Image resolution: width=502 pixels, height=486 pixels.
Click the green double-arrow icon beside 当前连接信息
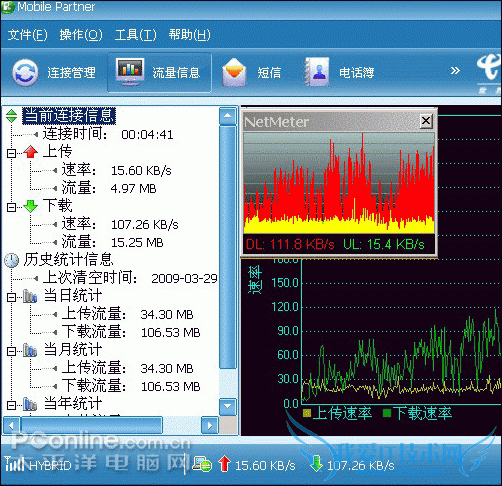pos(12,116)
